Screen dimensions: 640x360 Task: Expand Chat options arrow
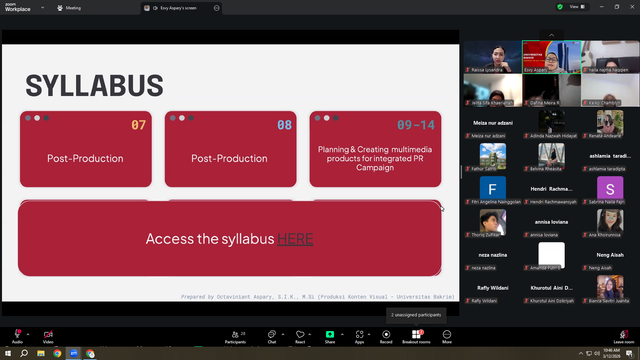(x=283, y=334)
